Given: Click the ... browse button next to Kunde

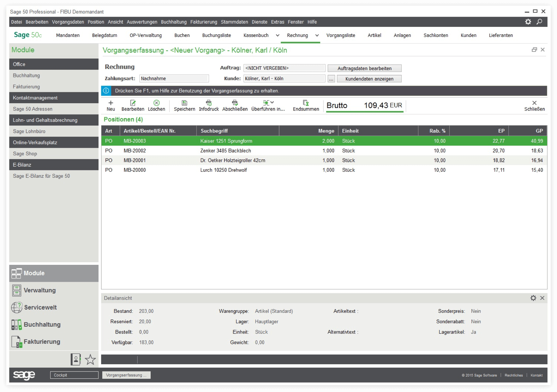Looking at the screenshot, I should click(331, 79).
